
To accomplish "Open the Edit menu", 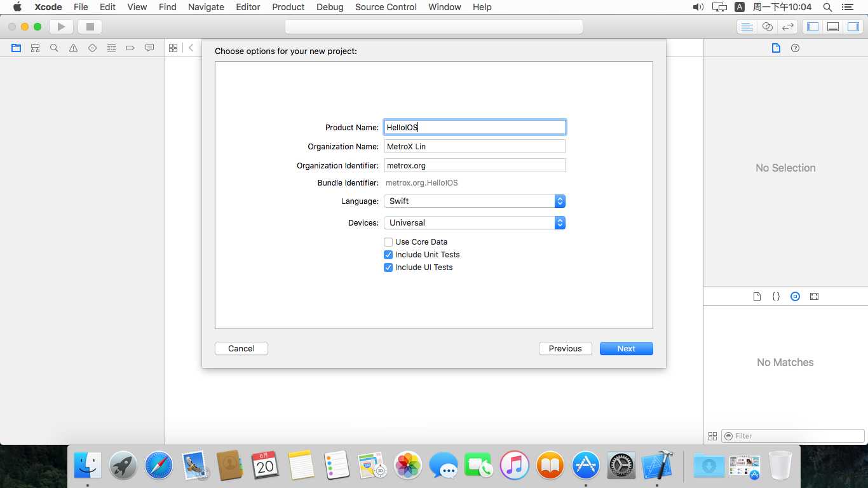I will [107, 7].
